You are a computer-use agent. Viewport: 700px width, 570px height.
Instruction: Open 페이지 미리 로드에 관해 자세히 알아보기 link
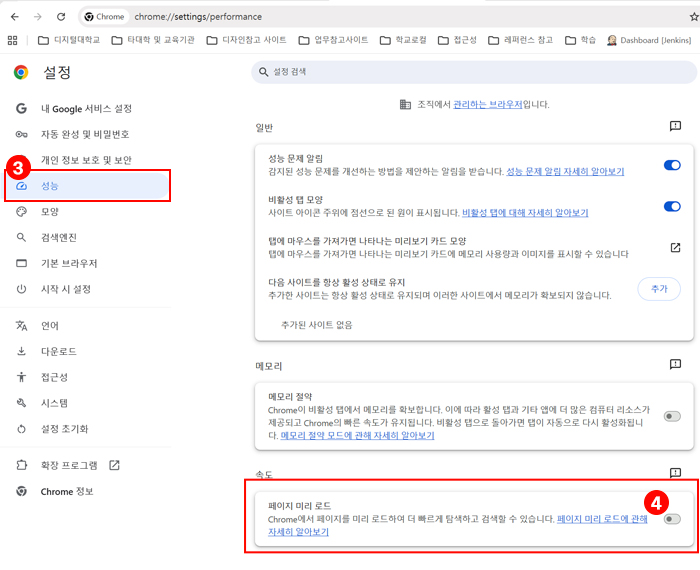pos(602,519)
